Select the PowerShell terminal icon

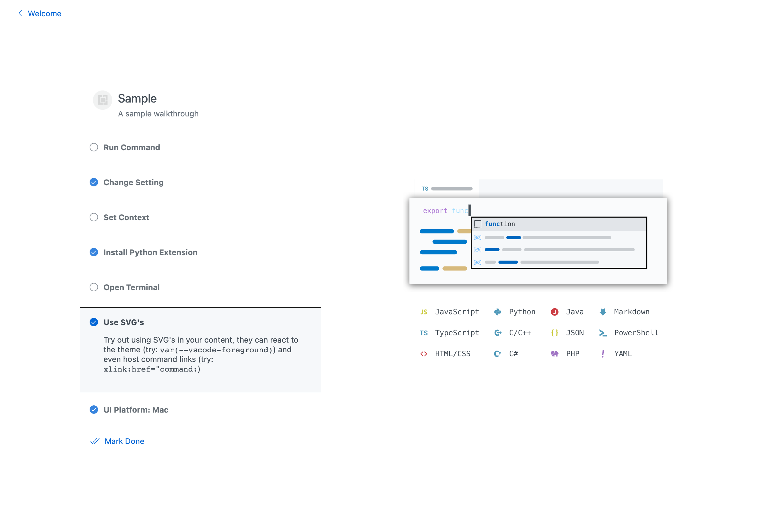tap(603, 333)
